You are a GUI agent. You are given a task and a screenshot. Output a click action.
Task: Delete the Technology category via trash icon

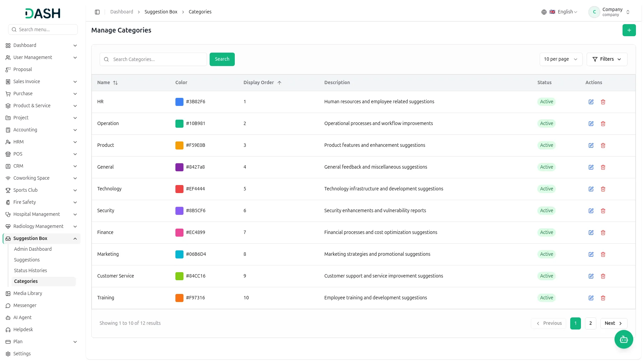(603, 189)
